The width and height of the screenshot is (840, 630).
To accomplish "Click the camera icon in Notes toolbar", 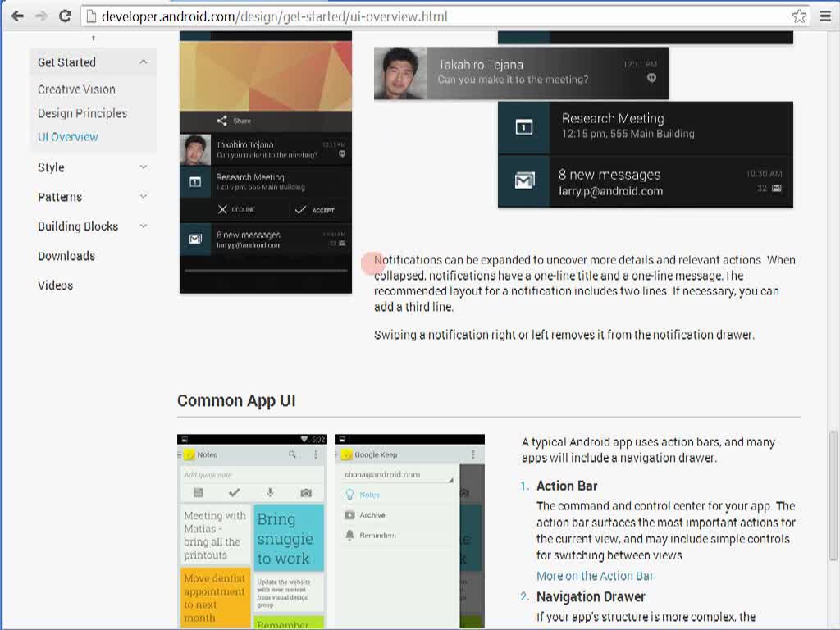I will pyautogui.click(x=306, y=492).
